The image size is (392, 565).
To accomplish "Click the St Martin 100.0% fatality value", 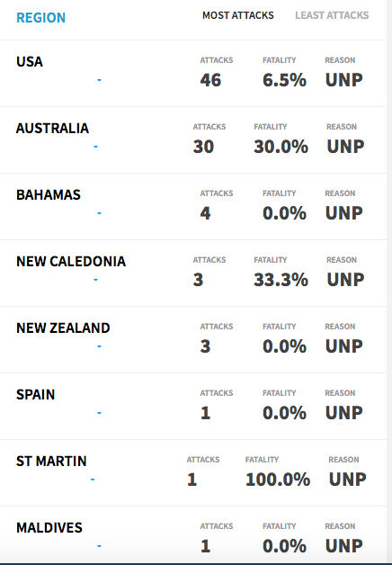I will pyautogui.click(x=278, y=480).
